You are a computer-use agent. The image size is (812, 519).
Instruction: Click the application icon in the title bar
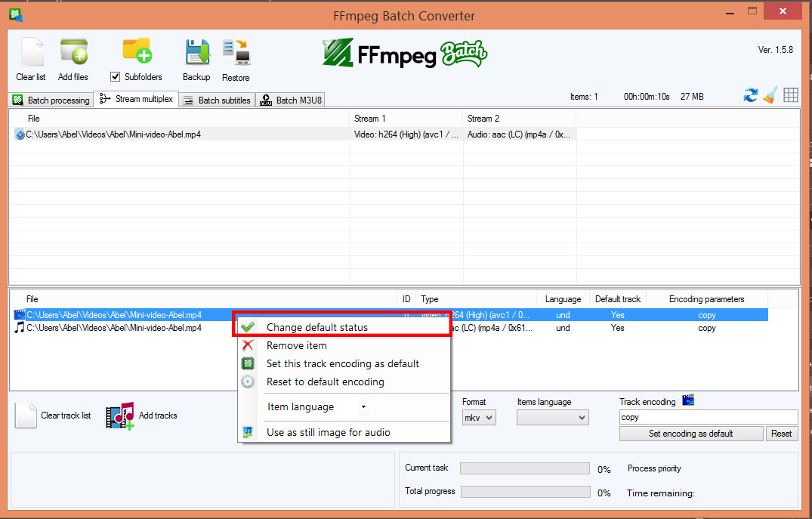tap(16, 15)
